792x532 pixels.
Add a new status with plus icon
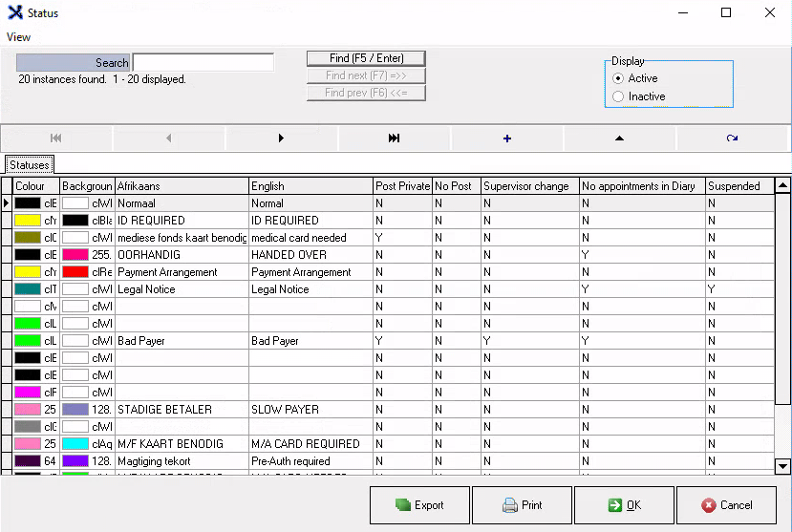click(506, 138)
